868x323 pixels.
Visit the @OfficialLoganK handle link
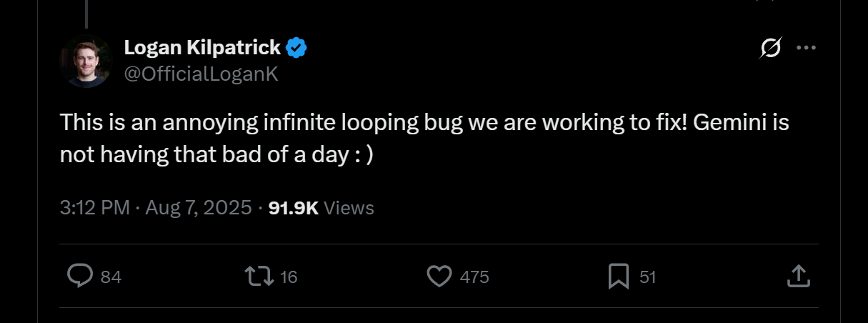coord(201,74)
